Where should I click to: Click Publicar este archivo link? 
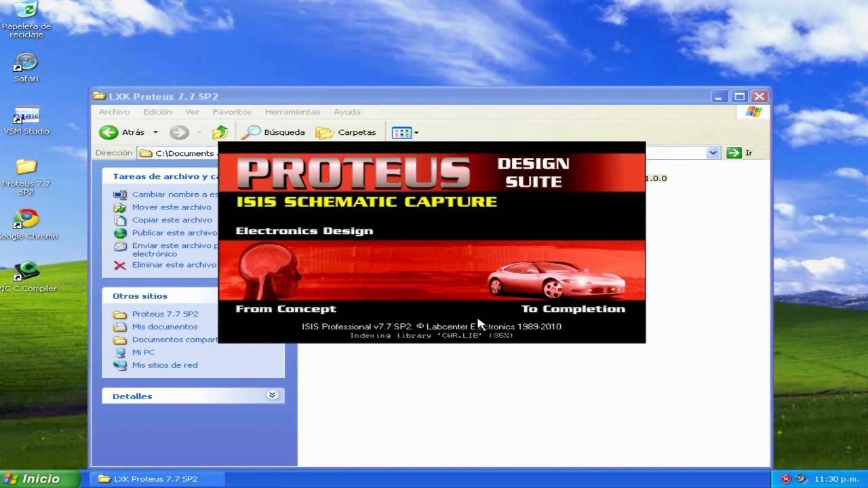coord(174,233)
